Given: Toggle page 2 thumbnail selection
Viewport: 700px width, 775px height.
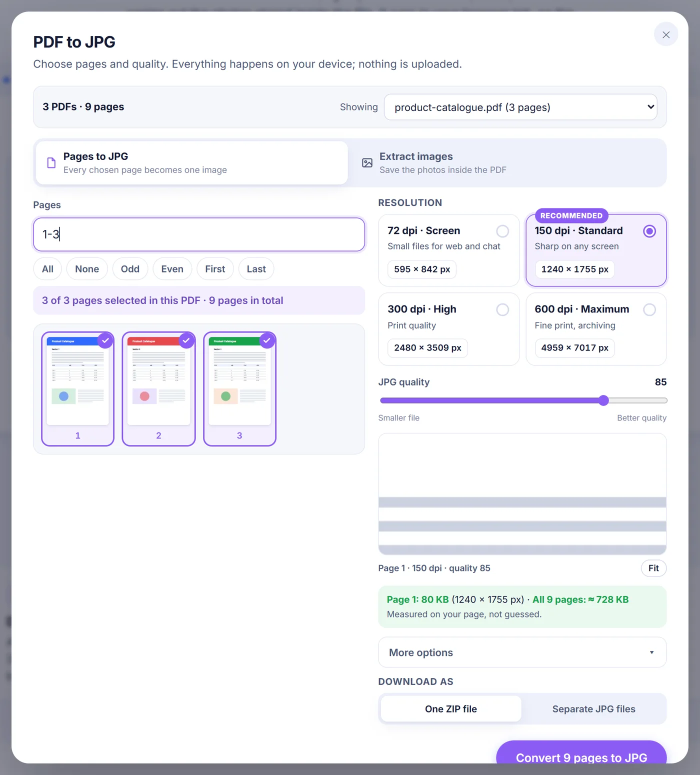Looking at the screenshot, I should tap(158, 388).
